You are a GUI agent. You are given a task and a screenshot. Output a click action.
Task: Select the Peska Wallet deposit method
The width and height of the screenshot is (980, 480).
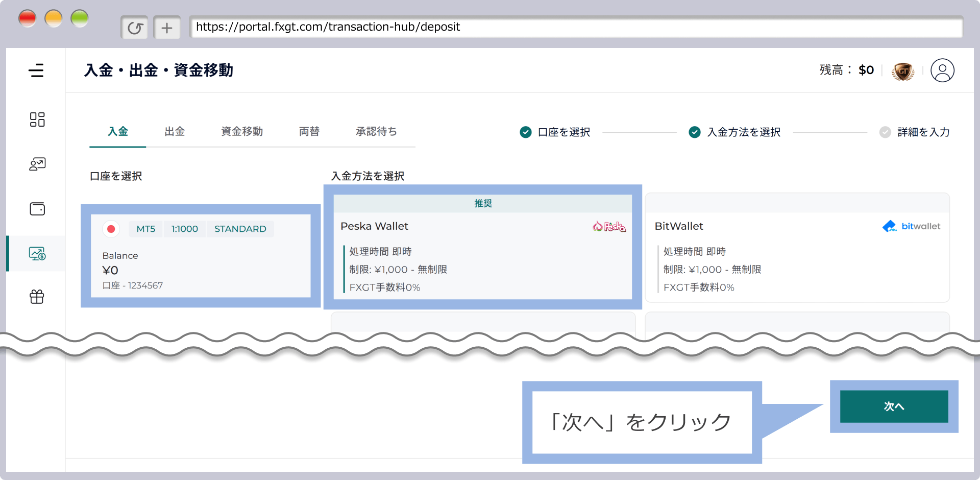[x=483, y=247]
